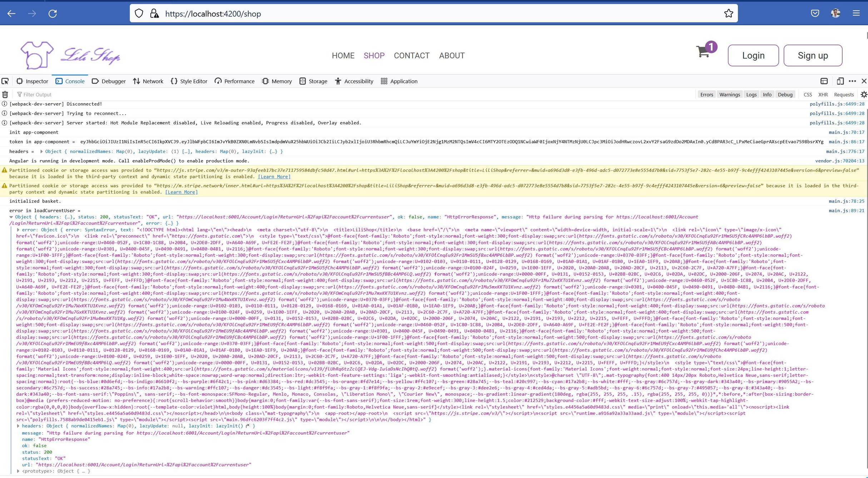Open source link main.js:78:25
The width and height of the screenshot is (868, 478).
point(847,201)
